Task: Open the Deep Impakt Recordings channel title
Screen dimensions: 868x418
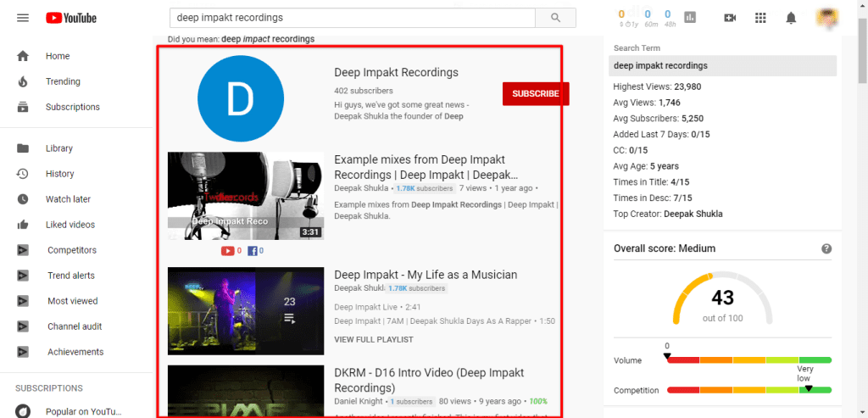Action: [x=397, y=73]
